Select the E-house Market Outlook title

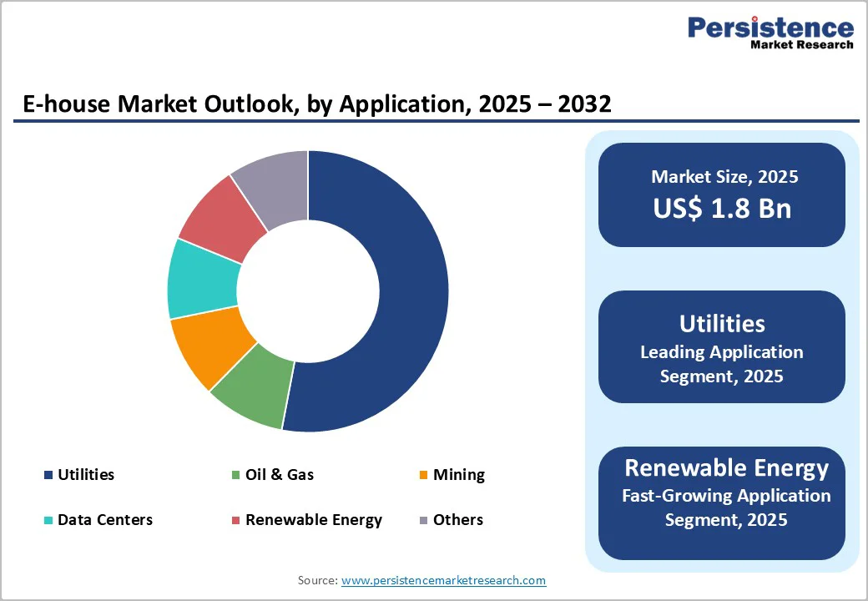tap(317, 104)
